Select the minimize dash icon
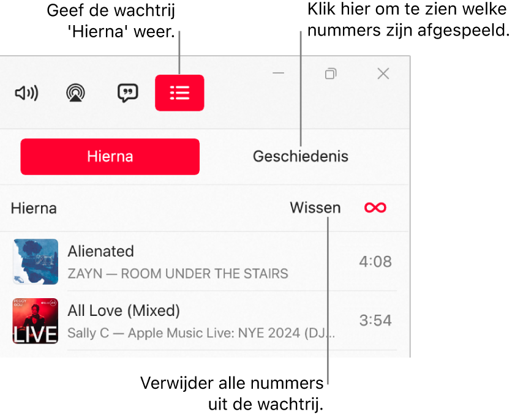The height and width of the screenshot is (420, 515). coord(279,73)
